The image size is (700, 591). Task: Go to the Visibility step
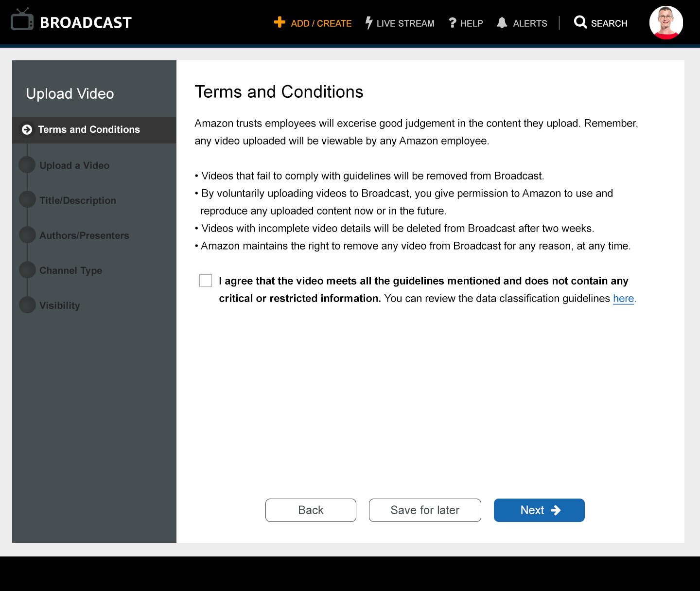pos(59,305)
